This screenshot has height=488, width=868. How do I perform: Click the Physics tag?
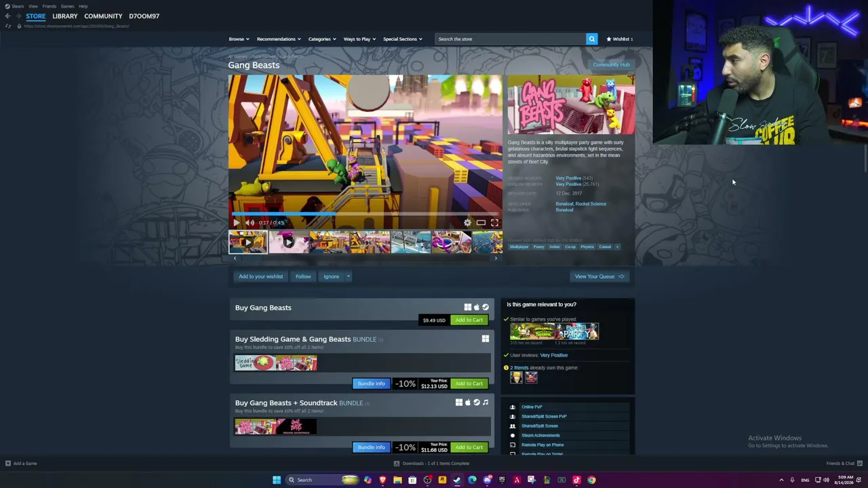tap(587, 247)
